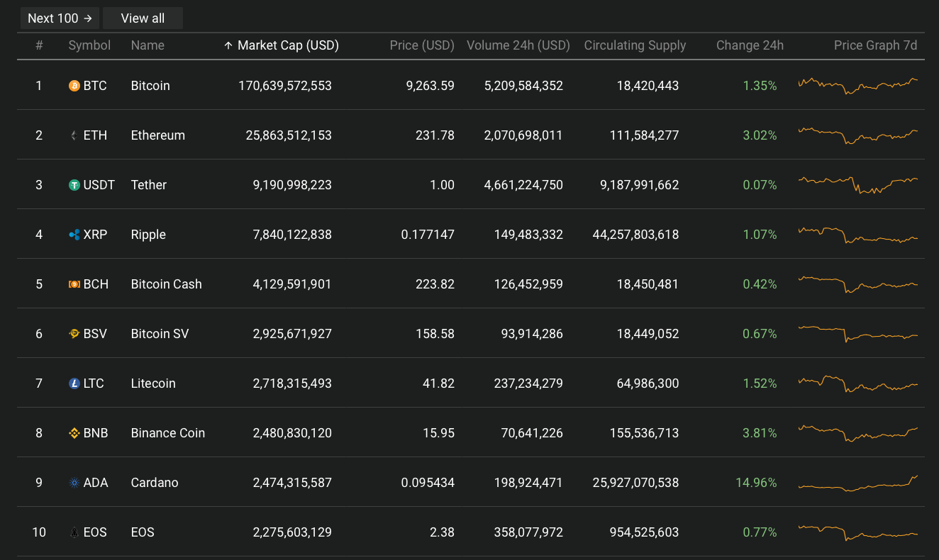Sort by Change 24h header
939x560 pixels.
[750, 45]
